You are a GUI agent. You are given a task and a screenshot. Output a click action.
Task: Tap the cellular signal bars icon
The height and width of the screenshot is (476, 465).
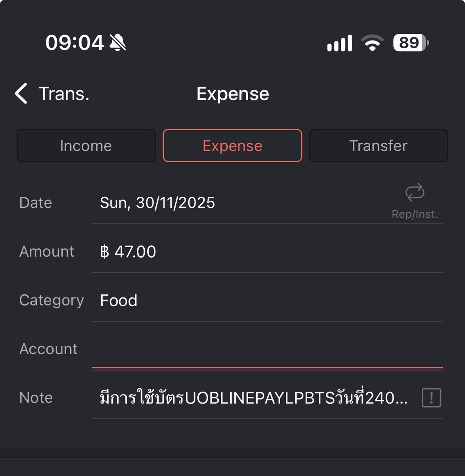pyautogui.click(x=339, y=43)
